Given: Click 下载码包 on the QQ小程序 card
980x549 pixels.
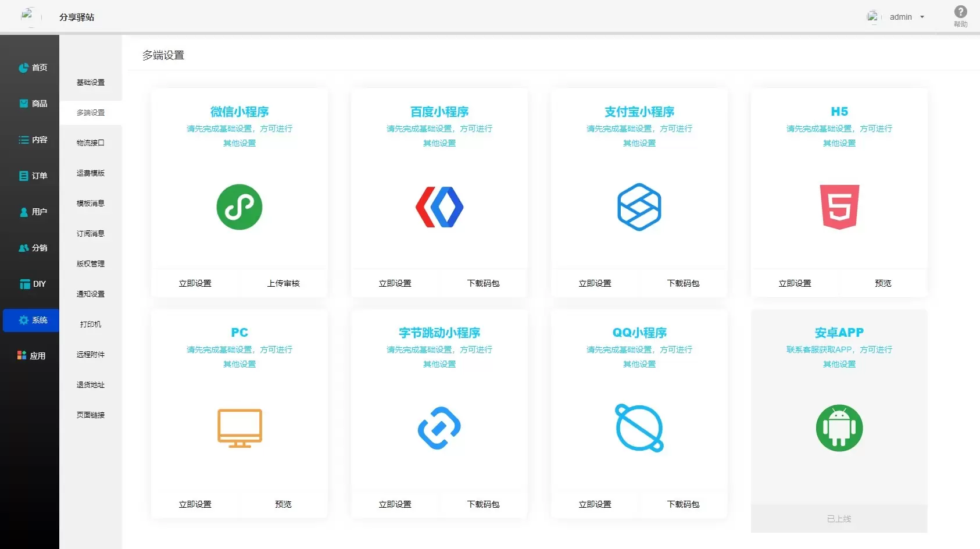Looking at the screenshot, I should click(x=684, y=504).
